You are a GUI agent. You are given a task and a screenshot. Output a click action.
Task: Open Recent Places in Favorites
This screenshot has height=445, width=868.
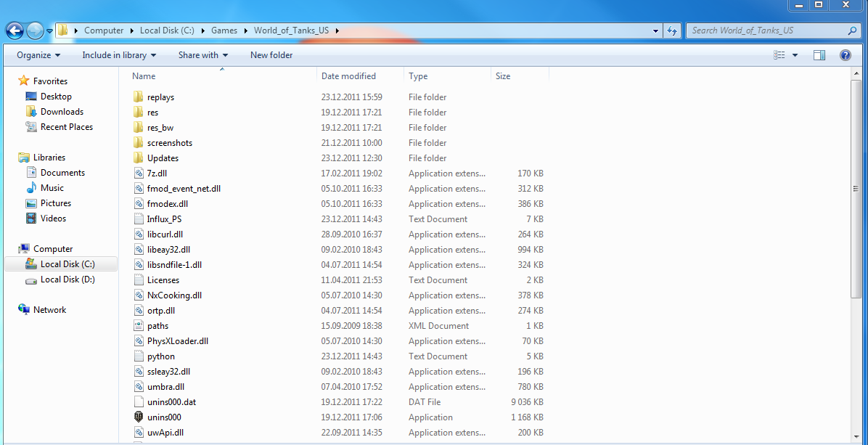67,127
